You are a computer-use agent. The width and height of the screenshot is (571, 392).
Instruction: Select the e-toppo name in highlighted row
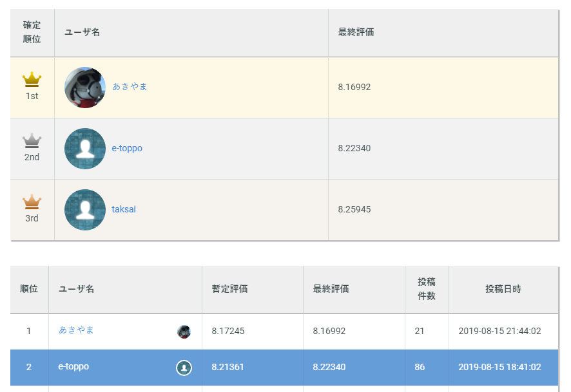pos(73,366)
